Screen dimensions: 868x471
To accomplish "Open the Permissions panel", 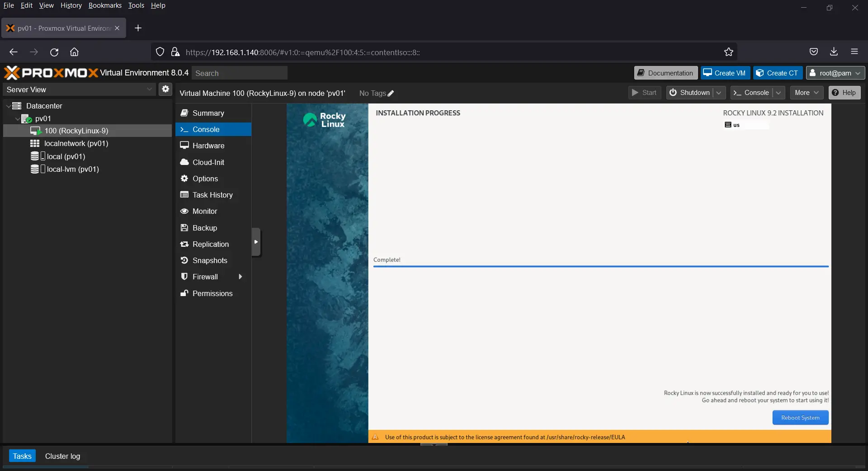I will pos(213,293).
